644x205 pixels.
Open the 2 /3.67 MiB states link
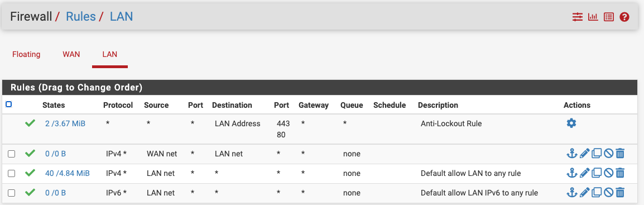65,123
